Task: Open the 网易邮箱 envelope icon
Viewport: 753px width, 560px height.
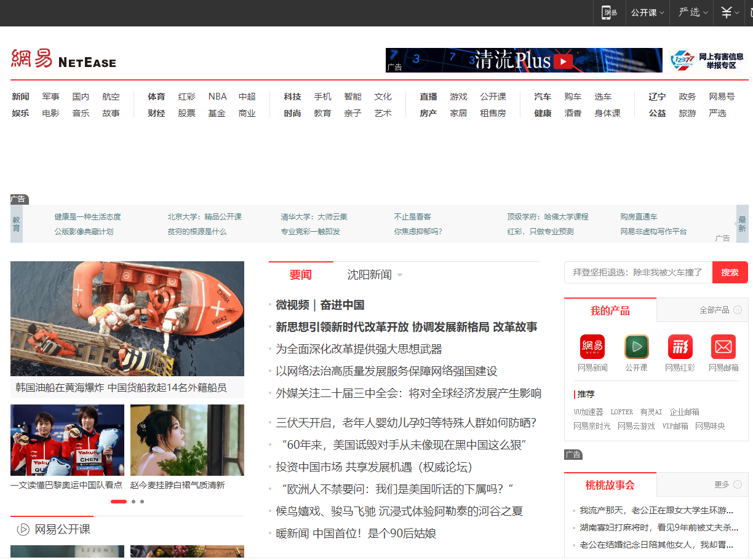Action: [x=723, y=347]
